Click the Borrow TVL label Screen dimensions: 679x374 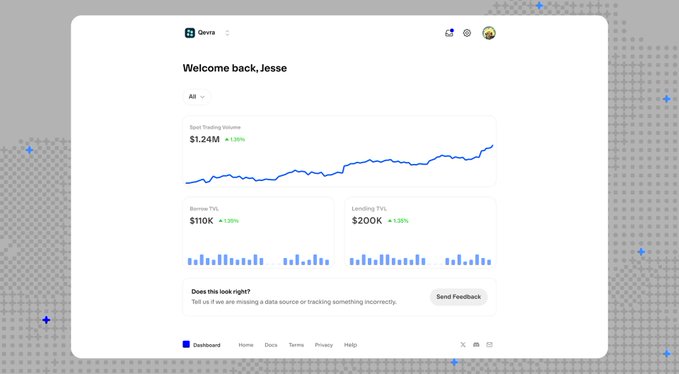[204, 209]
